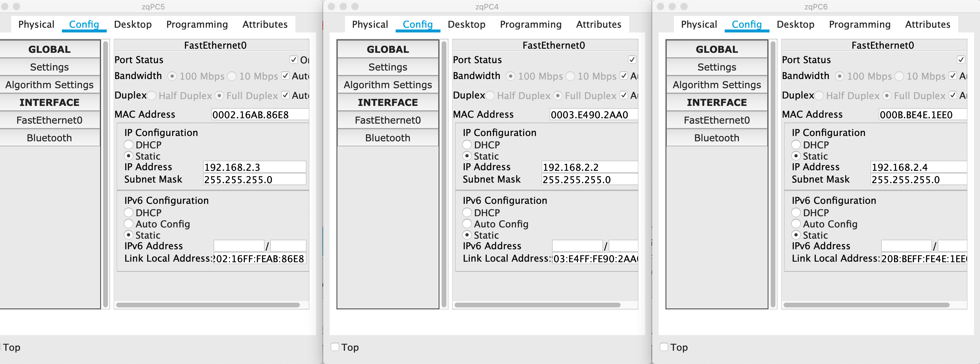
Task: Open Desktop tab in zqPC5 window
Action: tap(132, 24)
